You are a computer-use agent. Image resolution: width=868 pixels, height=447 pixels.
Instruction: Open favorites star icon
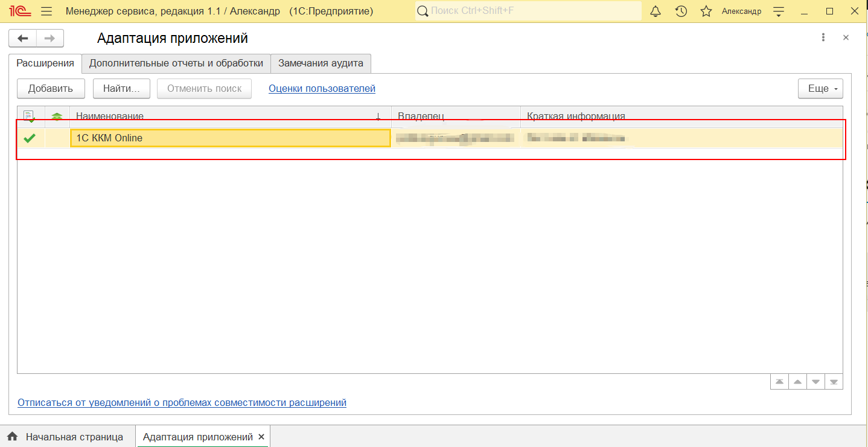click(706, 11)
